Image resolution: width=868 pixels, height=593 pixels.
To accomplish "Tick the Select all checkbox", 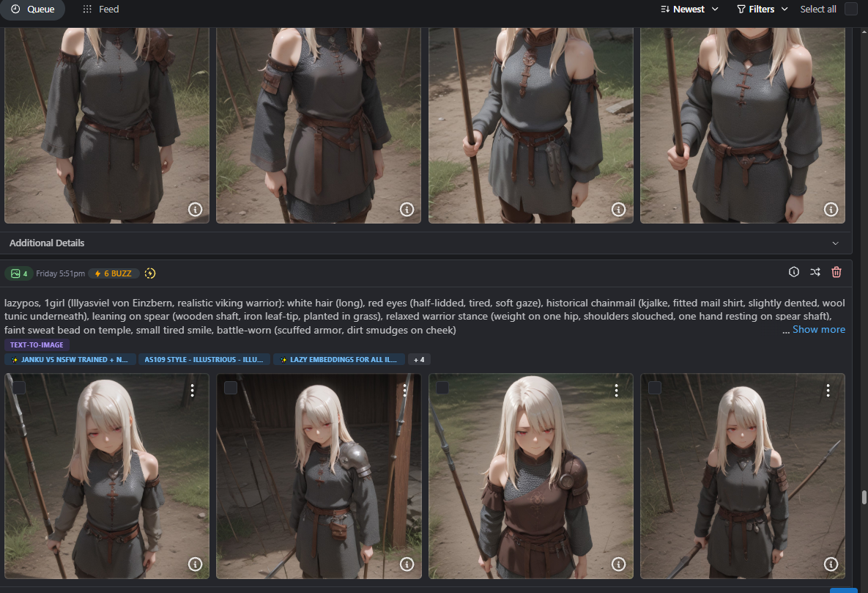I will (851, 9).
